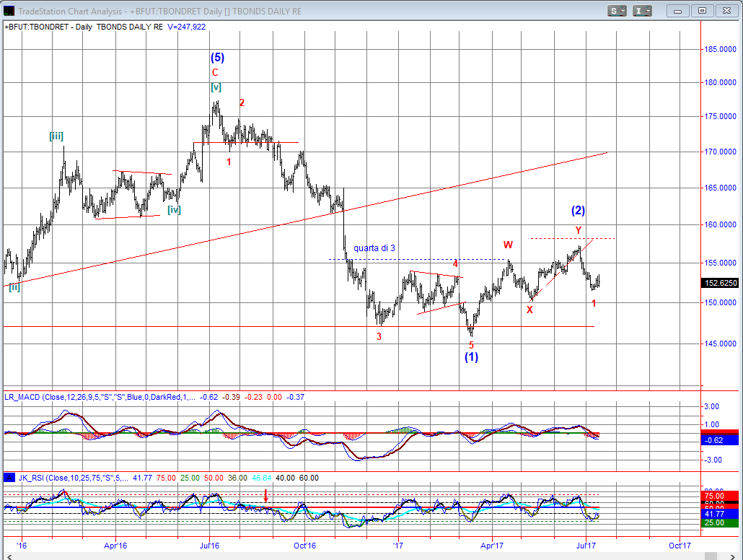Select the 'quarta di 3' text annotation

[374, 248]
